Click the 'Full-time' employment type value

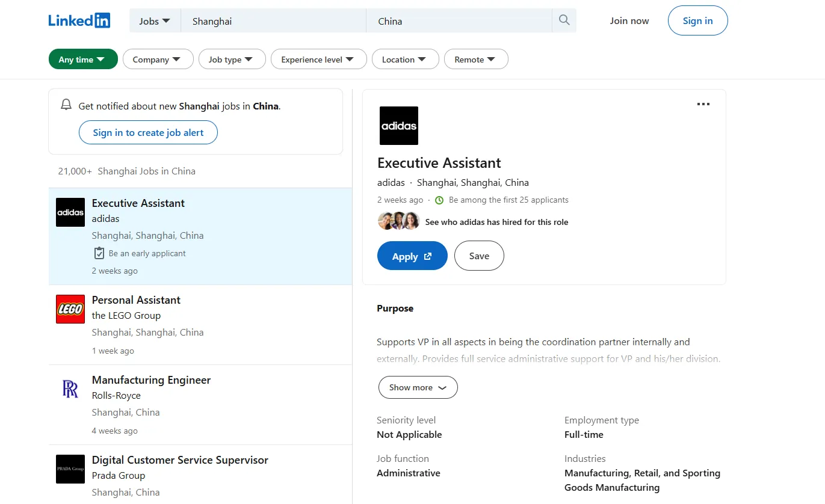click(584, 434)
